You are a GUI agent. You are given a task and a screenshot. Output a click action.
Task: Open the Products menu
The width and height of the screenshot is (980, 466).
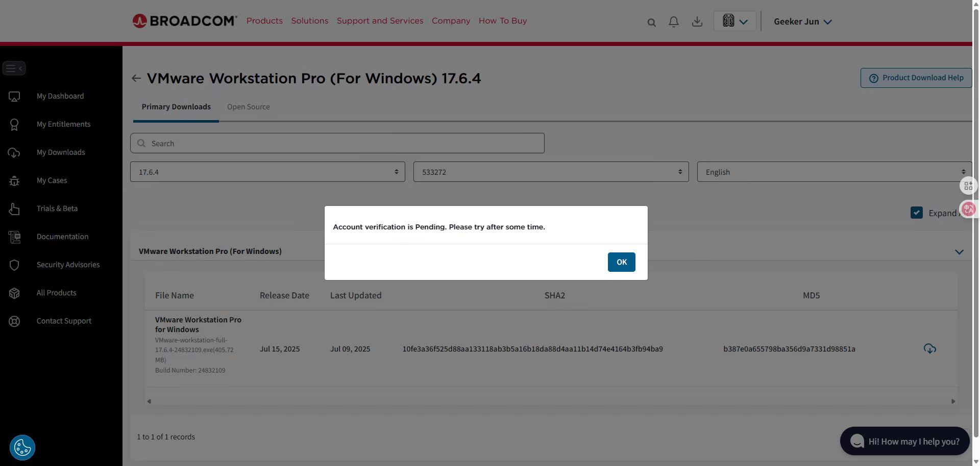click(264, 21)
